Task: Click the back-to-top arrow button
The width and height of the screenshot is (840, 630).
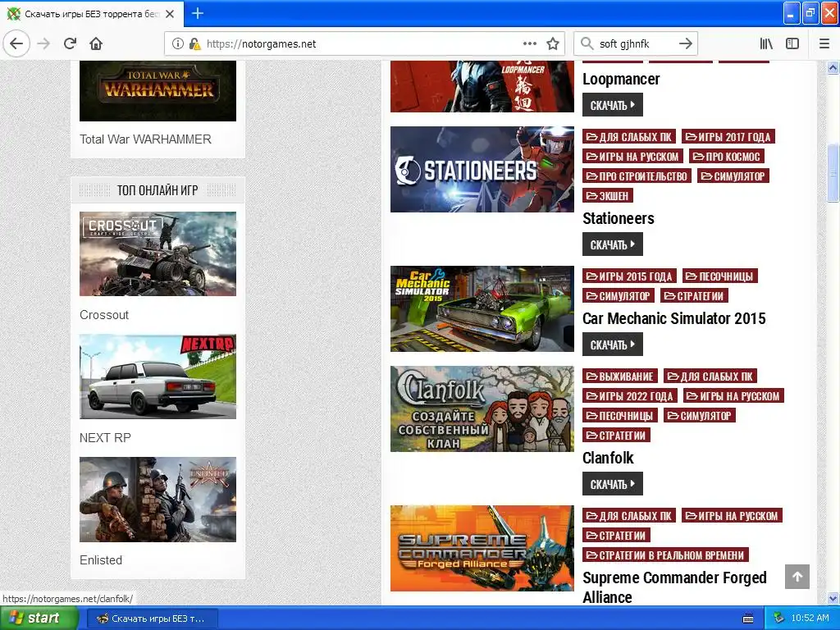Action: (797, 577)
